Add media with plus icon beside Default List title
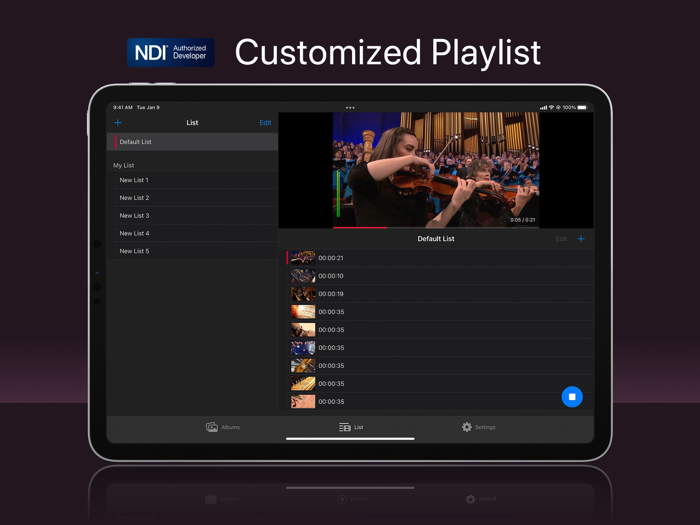 click(x=581, y=239)
